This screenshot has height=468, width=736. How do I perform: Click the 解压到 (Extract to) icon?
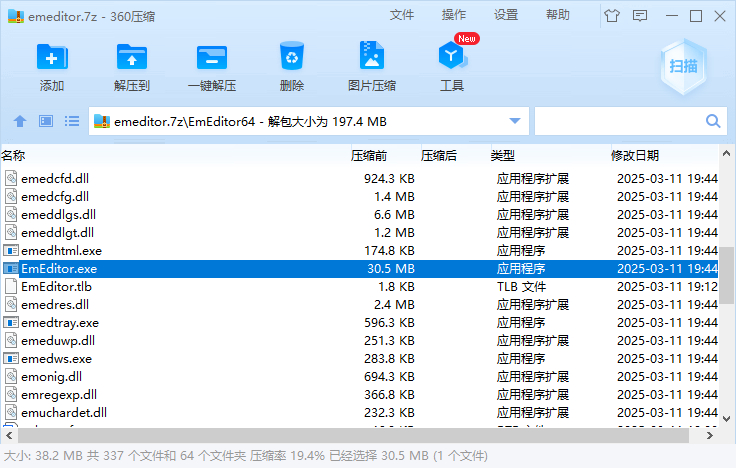point(132,58)
